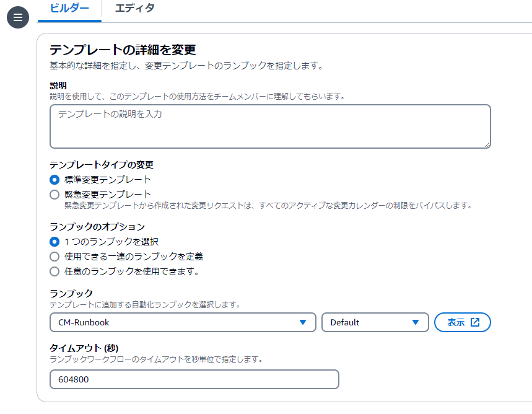Switch to the ビルダー tab
Image resolution: width=532 pixels, height=414 pixels.
click(69, 8)
